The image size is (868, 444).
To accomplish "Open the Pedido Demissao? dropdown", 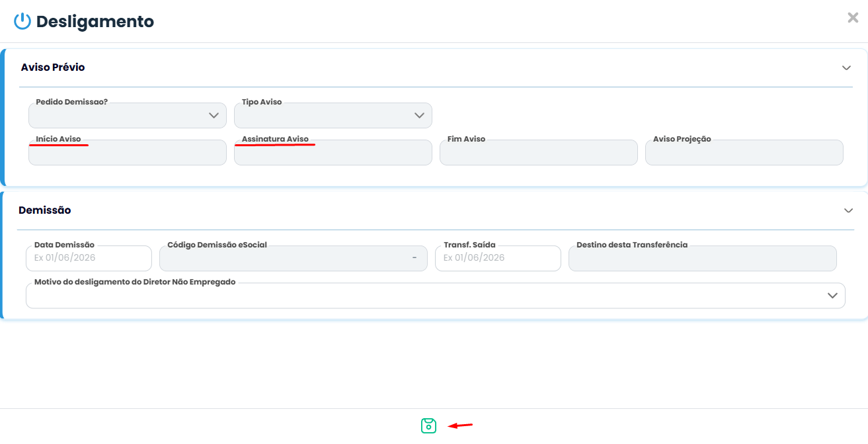I will pos(128,115).
